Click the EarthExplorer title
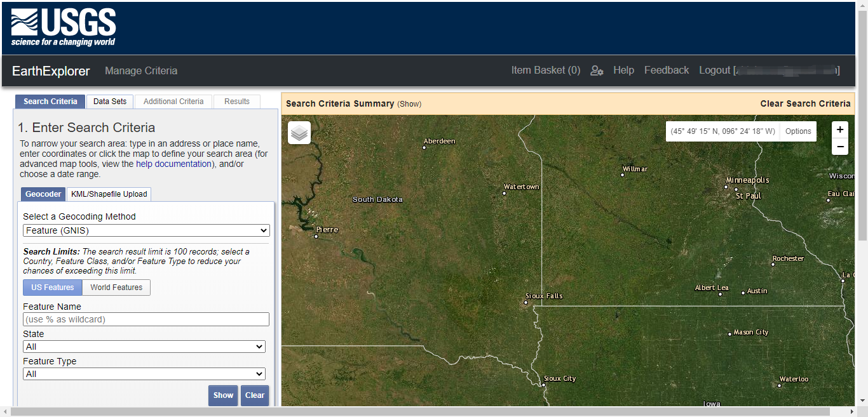 pyautogui.click(x=51, y=71)
